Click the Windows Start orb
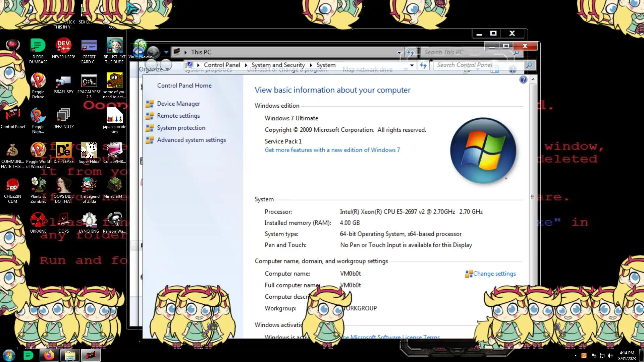The height and width of the screenshot is (362, 644). click(x=9, y=355)
